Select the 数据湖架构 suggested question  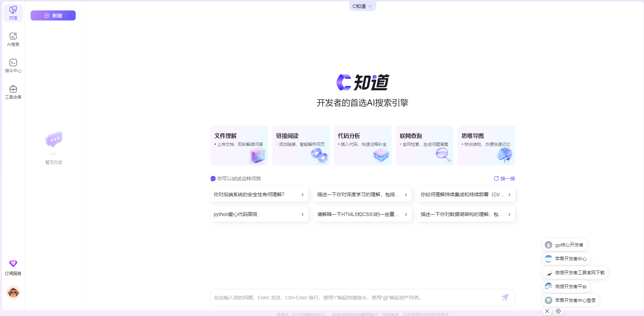(x=466, y=214)
